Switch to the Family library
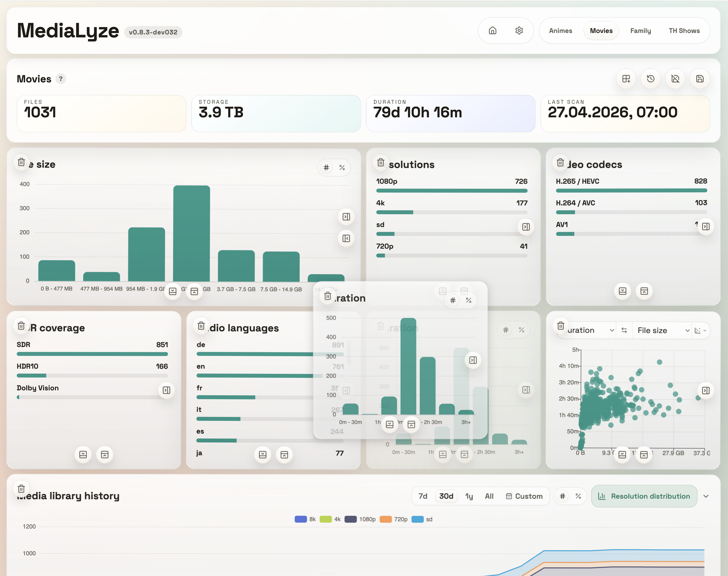The image size is (728, 576). (641, 31)
